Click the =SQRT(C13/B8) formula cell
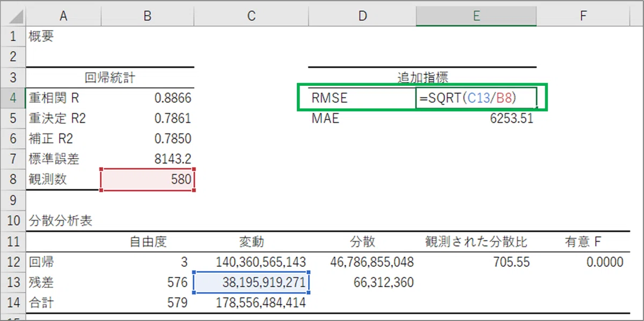Screen dimensions: 644x321 [475, 98]
